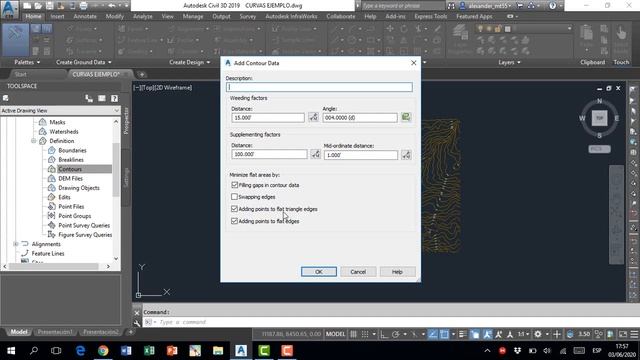Open workspace settings gear in status bar
Screen dimensions: 640x360
pos(538,334)
